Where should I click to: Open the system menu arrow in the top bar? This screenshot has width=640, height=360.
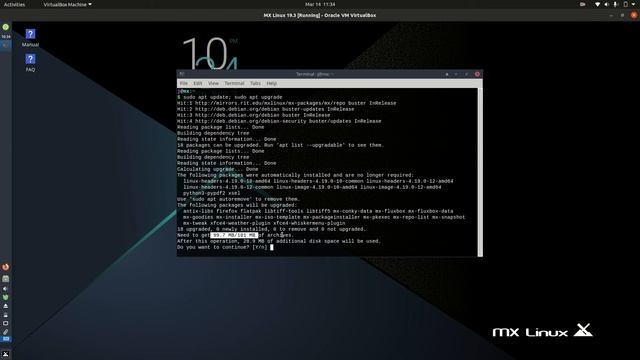(x=633, y=4)
